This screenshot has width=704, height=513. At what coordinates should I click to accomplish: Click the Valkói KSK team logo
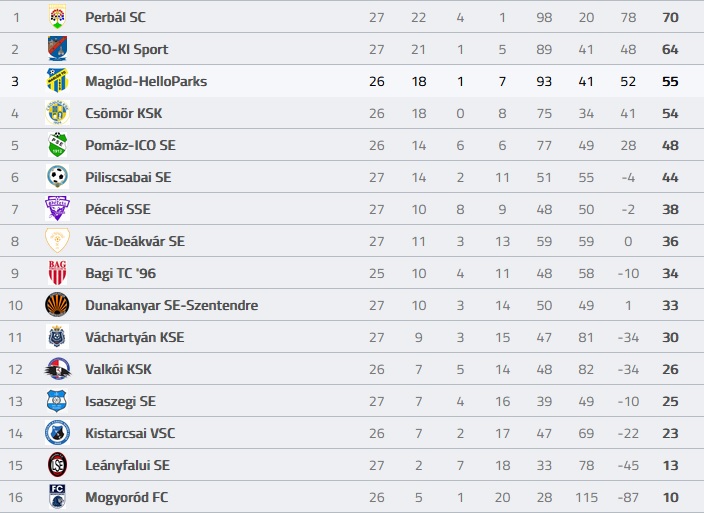[57, 369]
